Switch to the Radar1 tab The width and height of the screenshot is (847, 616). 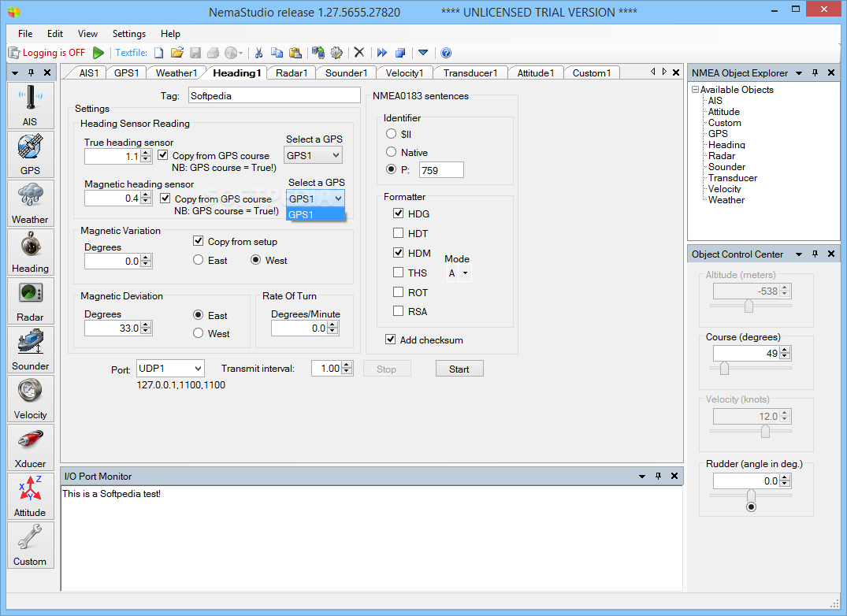[292, 73]
